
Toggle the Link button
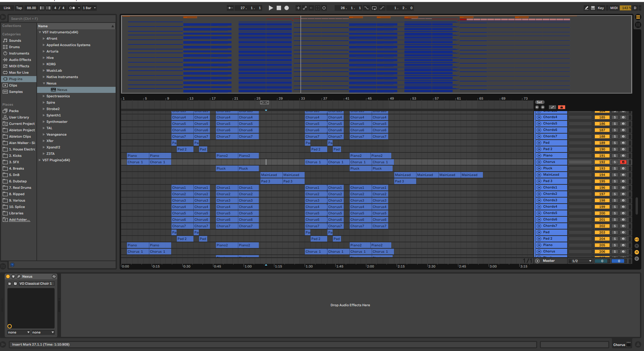click(7, 8)
